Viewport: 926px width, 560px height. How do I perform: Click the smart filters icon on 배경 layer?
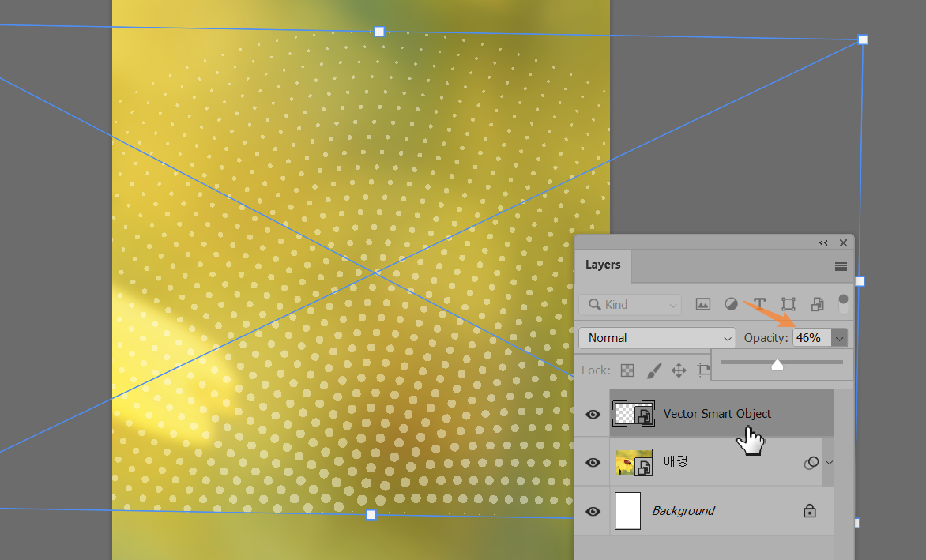pos(811,463)
